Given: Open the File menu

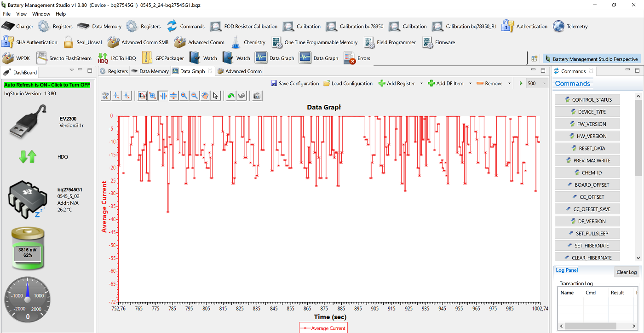Looking at the screenshot, I should coord(6,14).
